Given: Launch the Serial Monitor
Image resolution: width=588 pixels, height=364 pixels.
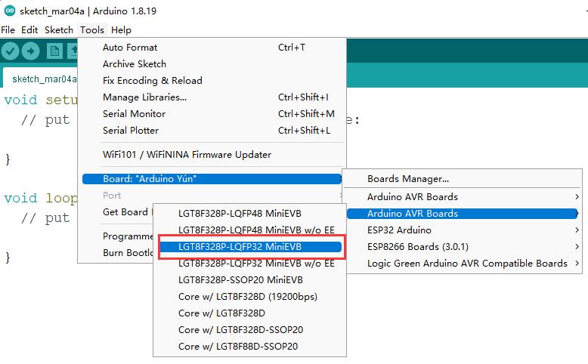Looking at the screenshot, I should point(134,113).
